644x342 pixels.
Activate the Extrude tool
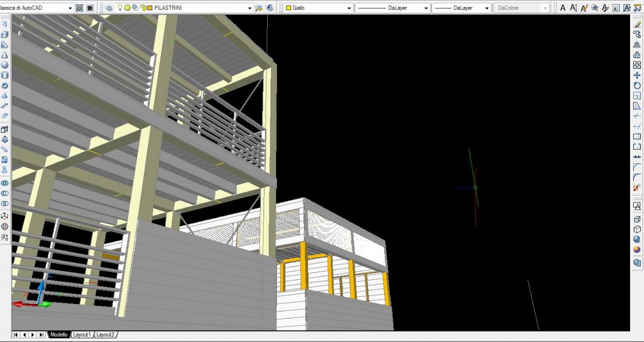pos(5,129)
